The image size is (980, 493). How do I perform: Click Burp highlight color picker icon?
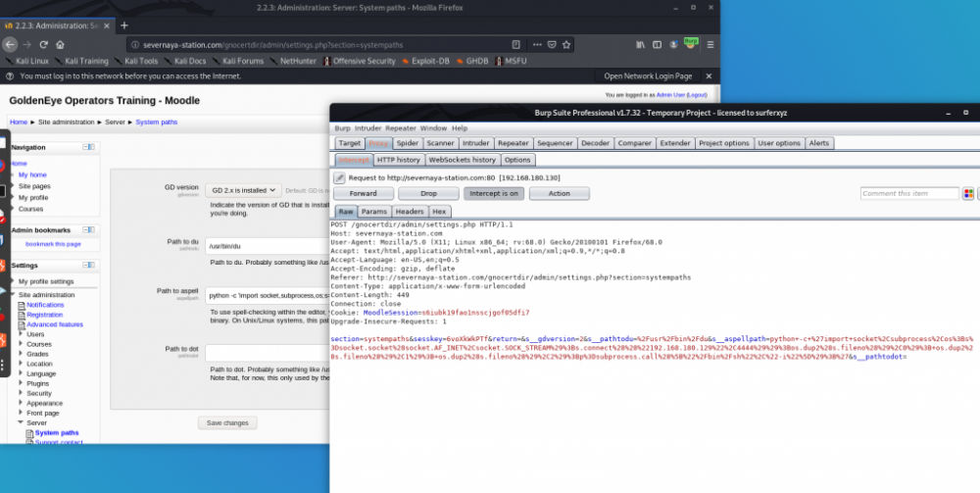(x=968, y=193)
